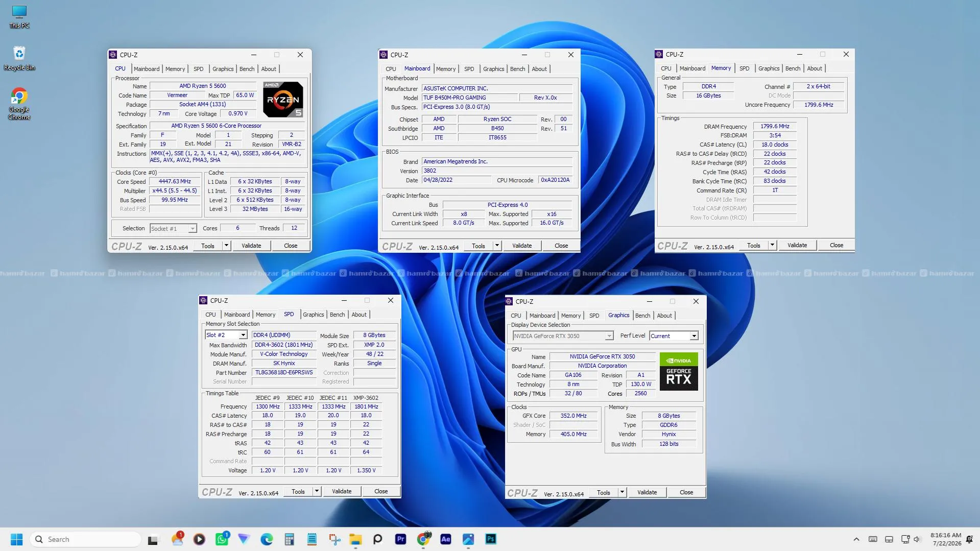The image size is (980, 551).
Task: Click the V-Color Technology module manufacturer
Action: (284, 354)
